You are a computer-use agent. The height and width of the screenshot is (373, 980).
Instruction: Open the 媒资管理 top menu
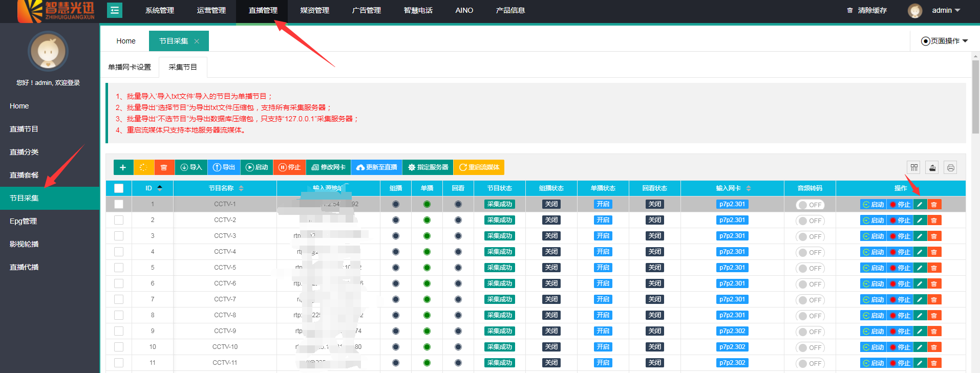coord(314,10)
